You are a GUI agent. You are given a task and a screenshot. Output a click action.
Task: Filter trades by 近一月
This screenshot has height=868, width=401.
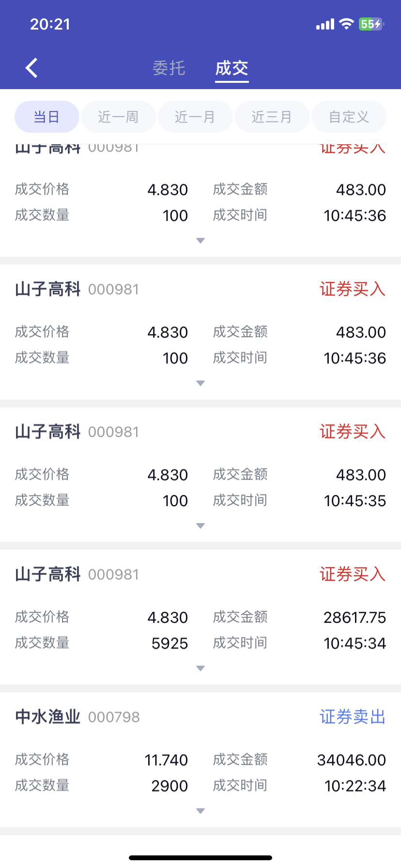(195, 117)
